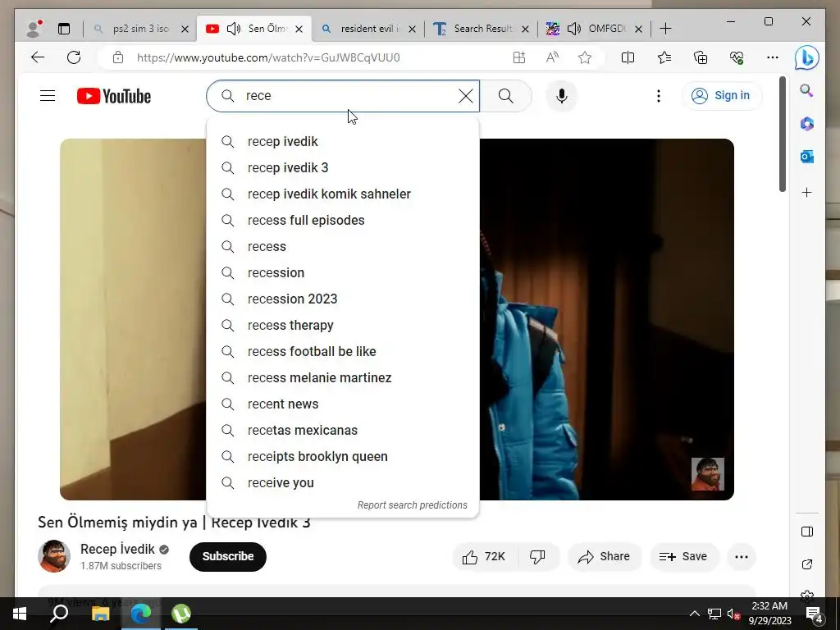This screenshot has height=630, width=840.
Task: Open the Recep İvedik channel avatar
Action: pos(54,556)
